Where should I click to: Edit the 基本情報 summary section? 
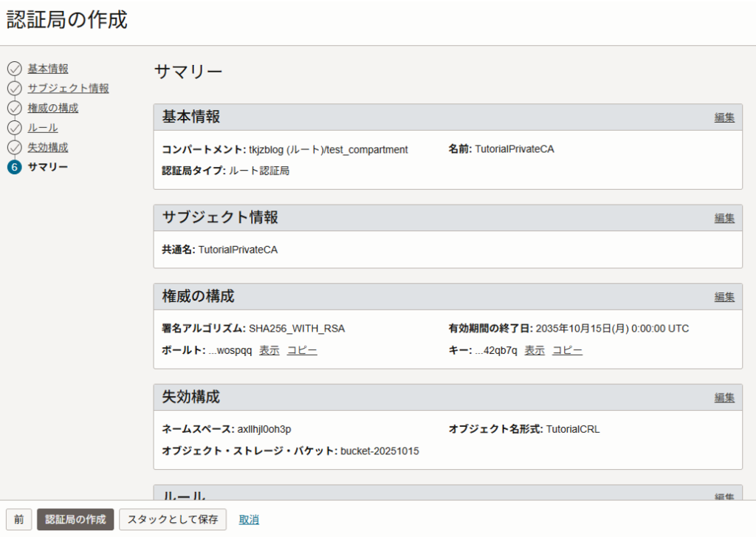[724, 117]
